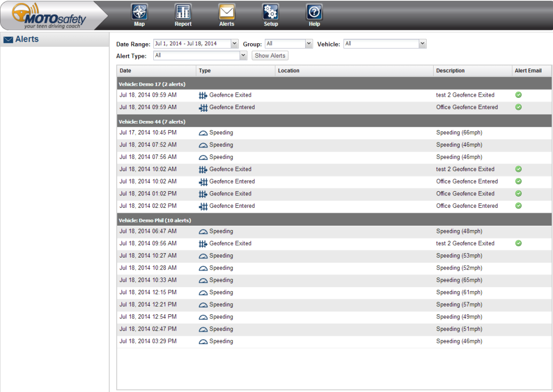Open the Setup gears icon
The width and height of the screenshot is (553, 392).
click(271, 12)
